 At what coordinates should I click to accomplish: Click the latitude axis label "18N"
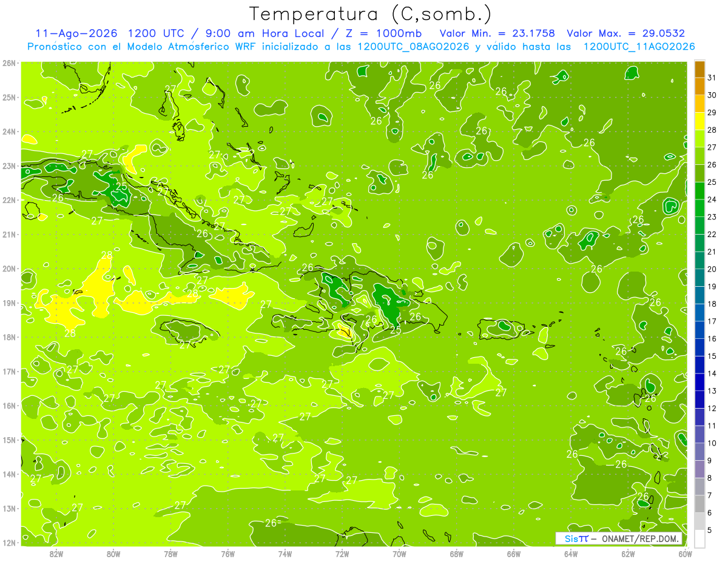8,337
